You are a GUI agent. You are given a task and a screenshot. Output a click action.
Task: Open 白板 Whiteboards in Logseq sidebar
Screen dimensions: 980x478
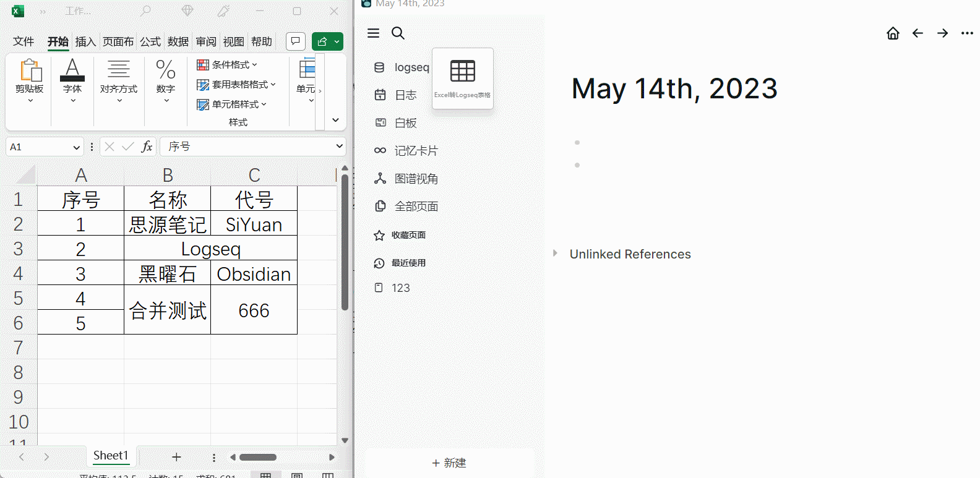(396, 122)
